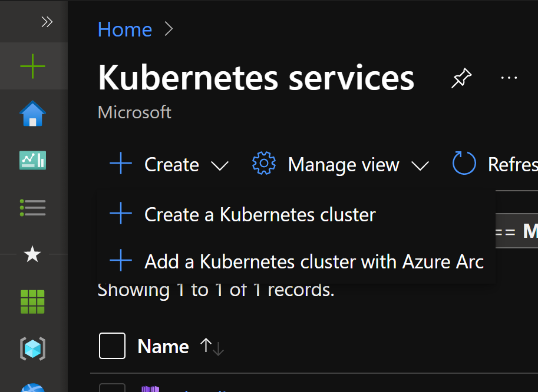Select Add a Kubernetes cluster with Azure Arc
Viewport: 538px width, 392px height.
point(296,261)
